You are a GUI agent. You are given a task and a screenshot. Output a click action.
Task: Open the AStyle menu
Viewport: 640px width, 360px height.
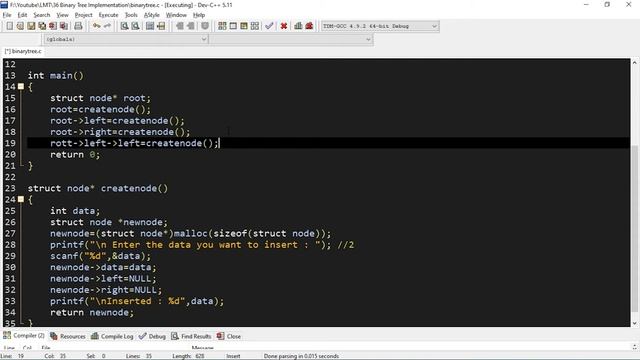pyautogui.click(x=152, y=15)
